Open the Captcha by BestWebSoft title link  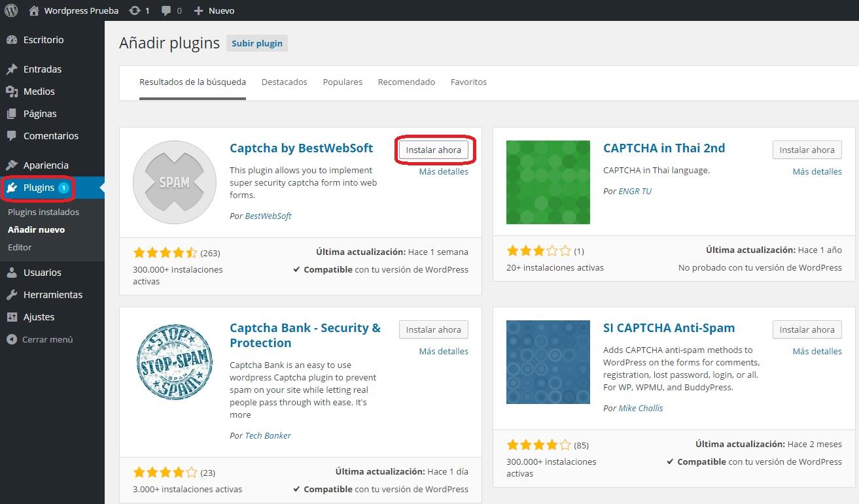[301, 148]
